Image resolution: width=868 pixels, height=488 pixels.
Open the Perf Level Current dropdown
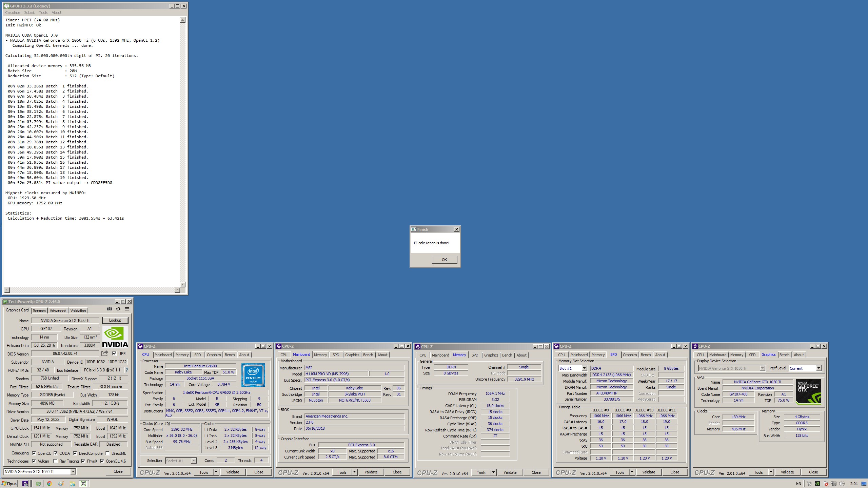(818, 368)
